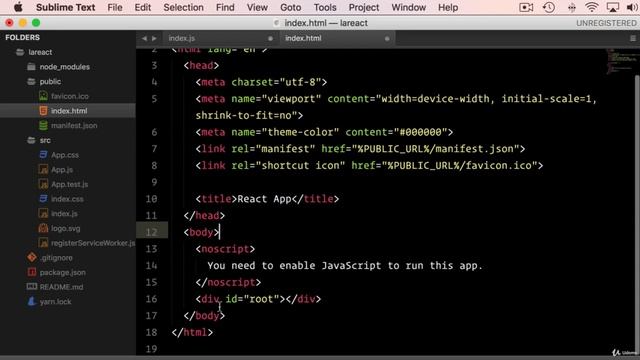Open .gitignore in the sidebar

point(56,258)
